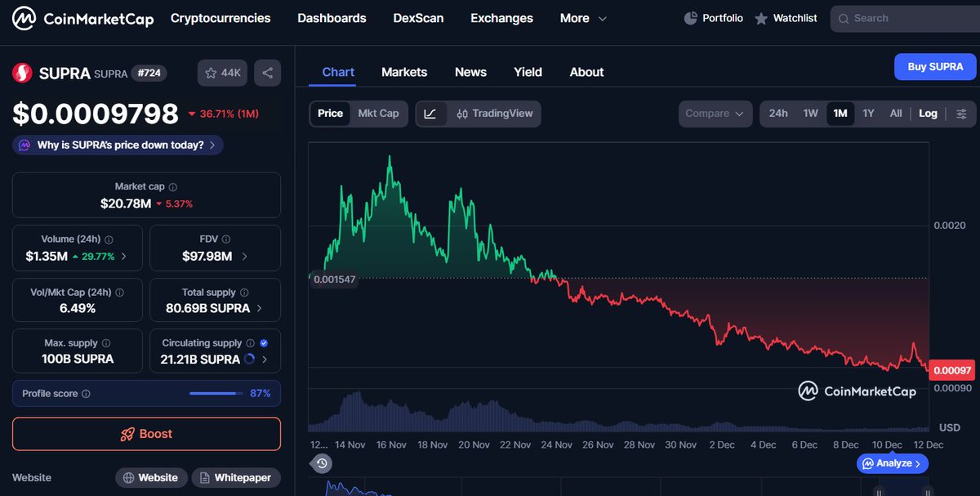Click the SUPRA coin logo

tap(22, 73)
